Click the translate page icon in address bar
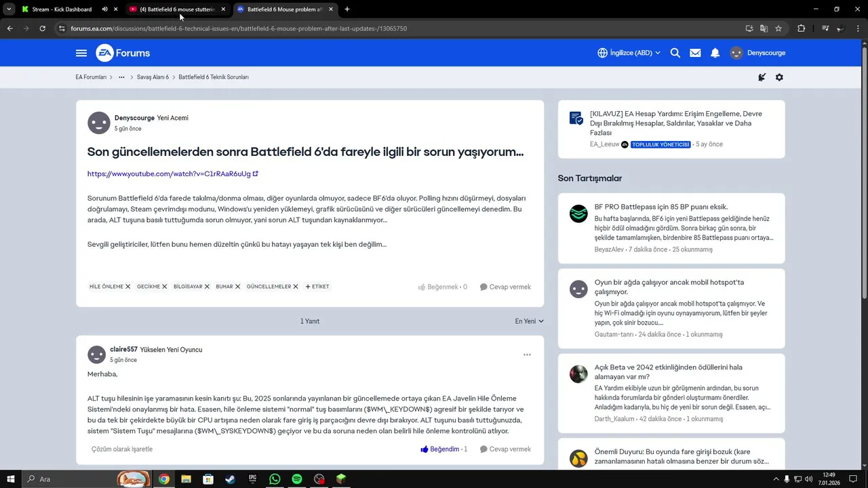 [x=764, y=28]
